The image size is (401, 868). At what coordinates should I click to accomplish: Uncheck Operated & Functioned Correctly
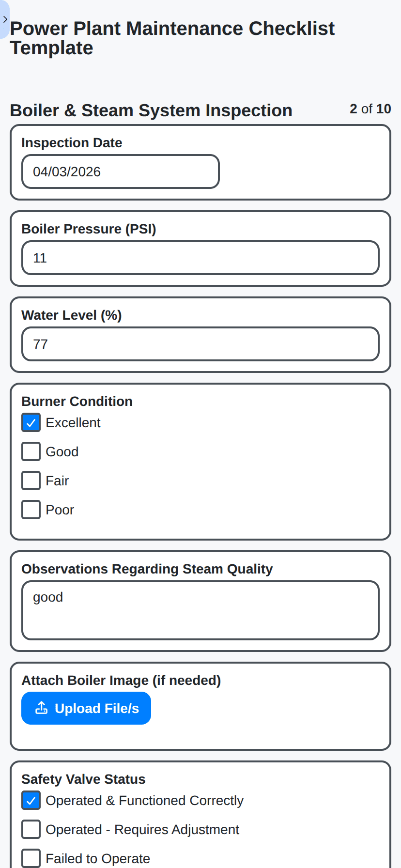pos(31,800)
